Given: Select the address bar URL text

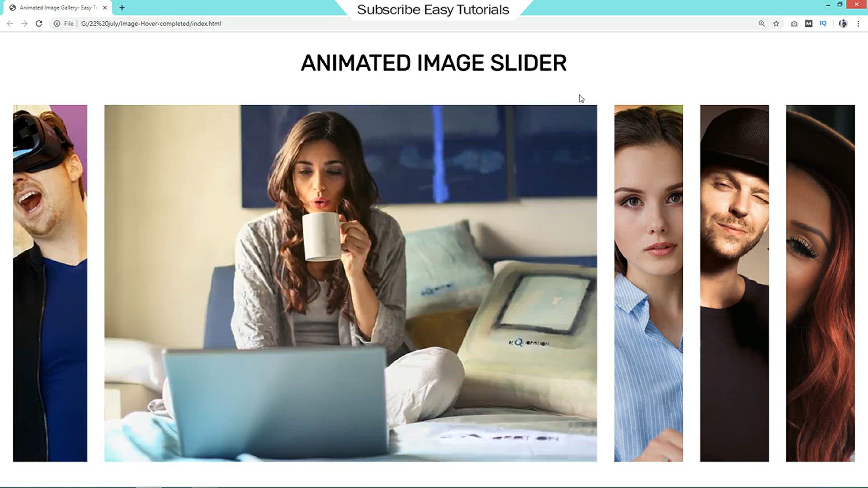Looking at the screenshot, I should point(150,23).
